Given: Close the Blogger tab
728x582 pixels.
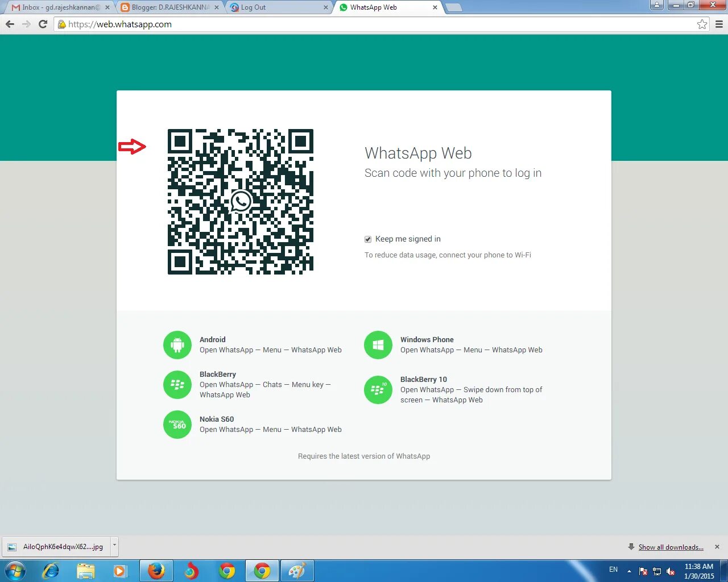Looking at the screenshot, I should [216, 7].
